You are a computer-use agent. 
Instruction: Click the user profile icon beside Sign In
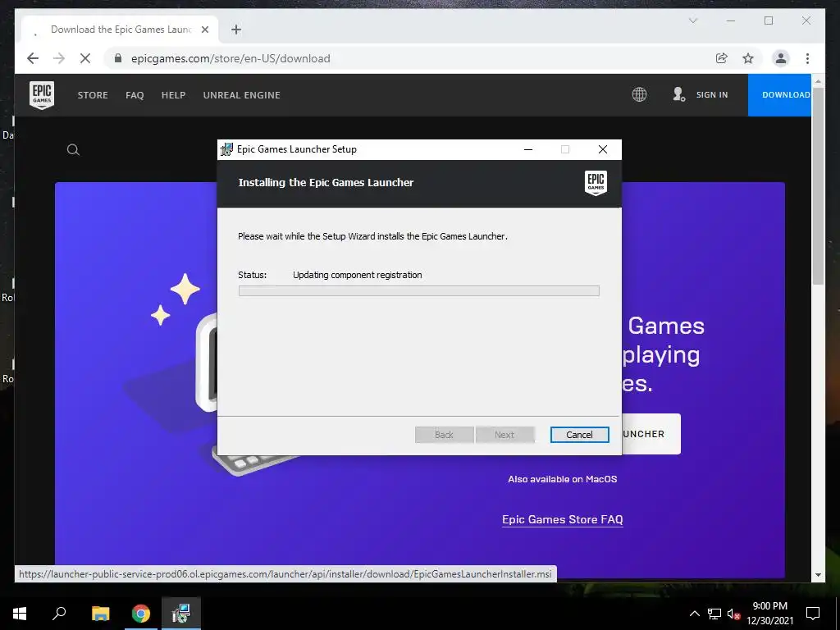[678, 95]
